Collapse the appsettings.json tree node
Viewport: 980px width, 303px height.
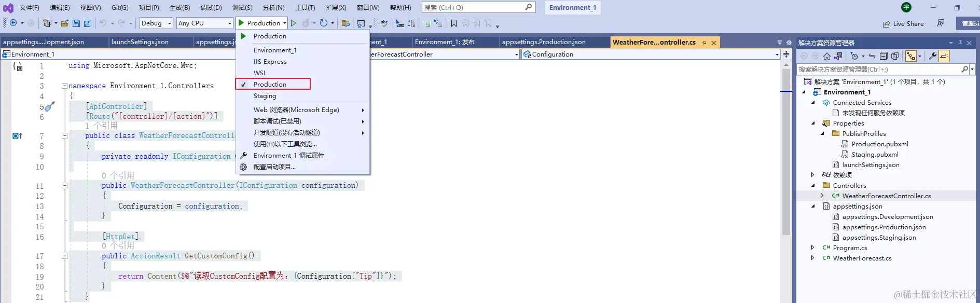click(x=813, y=206)
